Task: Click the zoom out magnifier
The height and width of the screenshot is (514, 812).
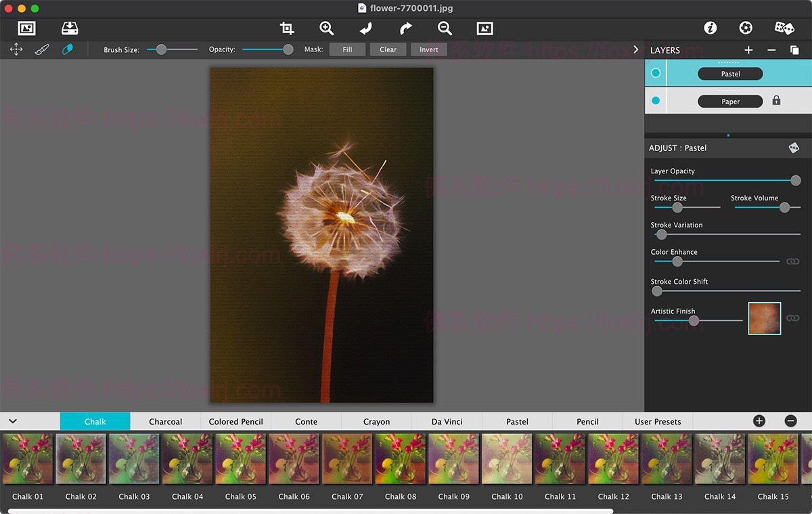Action: [445, 28]
